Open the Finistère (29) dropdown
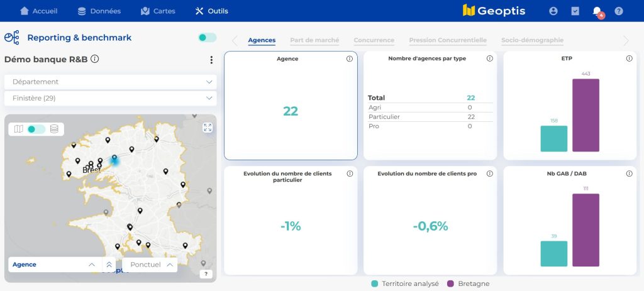The image size is (644, 291). [111, 98]
